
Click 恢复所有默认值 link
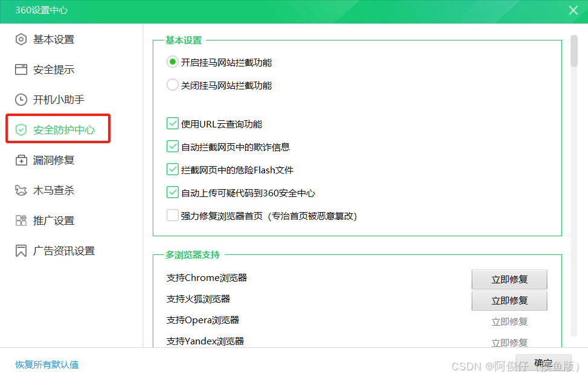47,365
